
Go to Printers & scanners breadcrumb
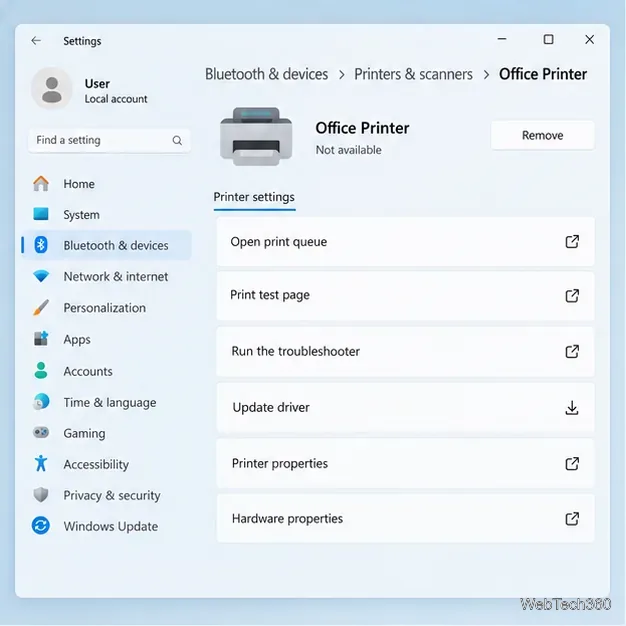click(413, 74)
